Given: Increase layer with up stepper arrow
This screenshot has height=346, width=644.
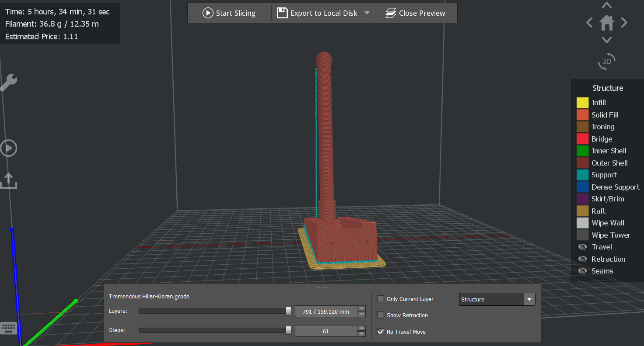Looking at the screenshot, I should pos(361,308).
